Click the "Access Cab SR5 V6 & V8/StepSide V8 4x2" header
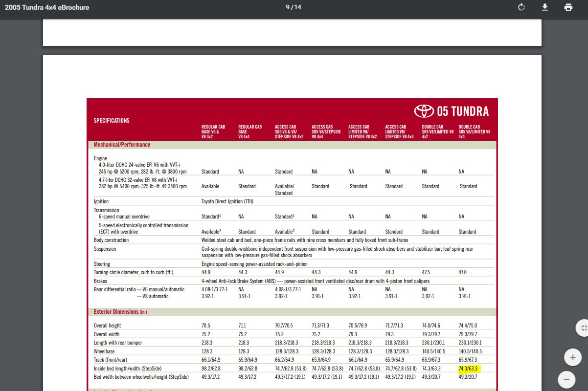588x391 pixels. click(289, 132)
